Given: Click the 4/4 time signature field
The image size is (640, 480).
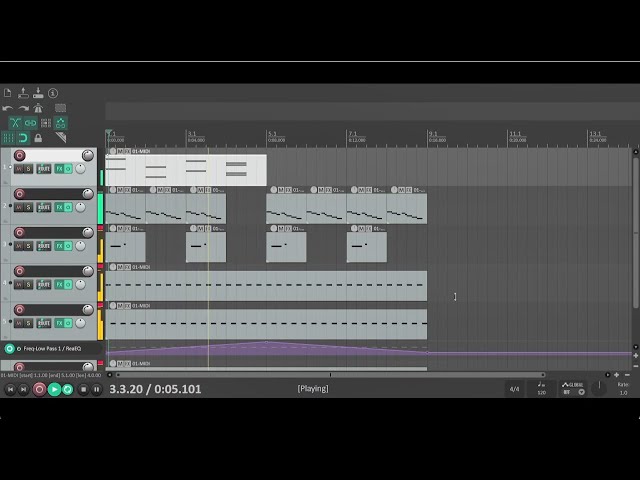Looking at the screenshot, I should pos(515,389).
